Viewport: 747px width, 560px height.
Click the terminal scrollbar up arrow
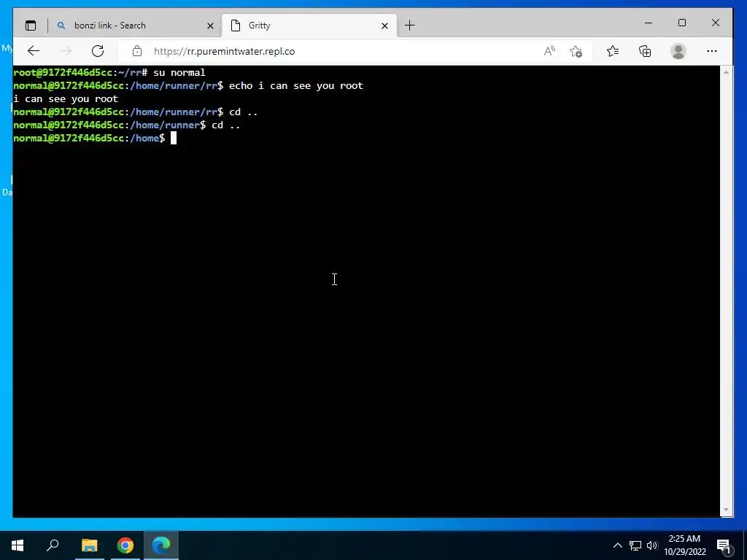(x=726, y=72)
